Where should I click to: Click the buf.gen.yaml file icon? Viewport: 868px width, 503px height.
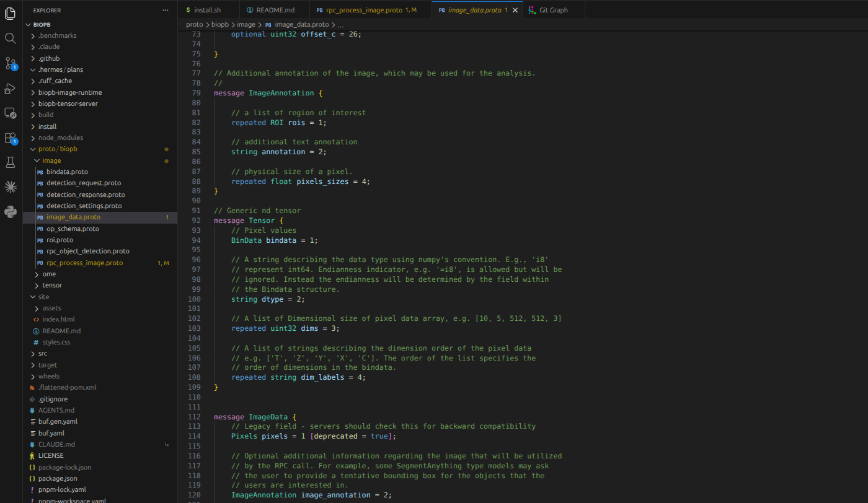32,421
